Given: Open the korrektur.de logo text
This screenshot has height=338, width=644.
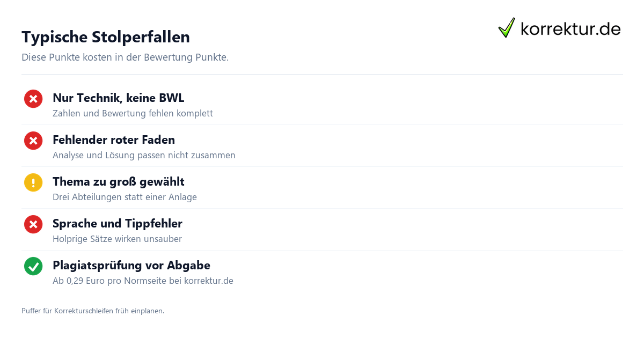Looking at the screenshot, I should tap(570, 28).
